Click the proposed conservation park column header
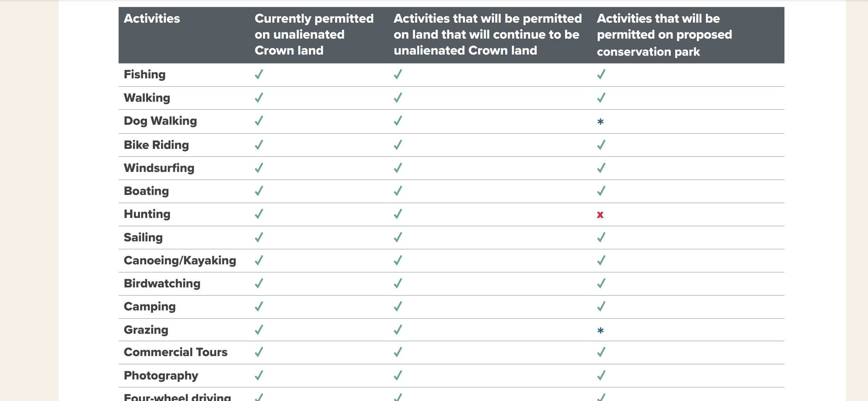 (x=664, y=35)
